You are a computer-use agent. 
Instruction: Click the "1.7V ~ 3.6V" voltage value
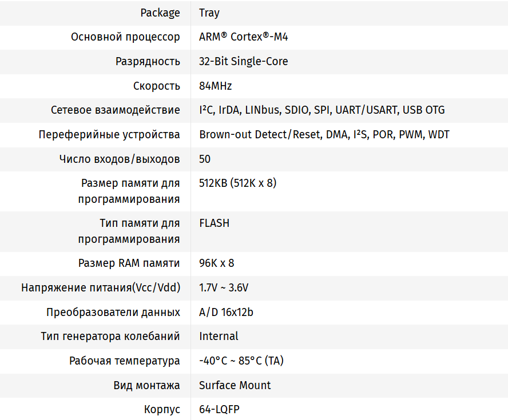(224, 288)
